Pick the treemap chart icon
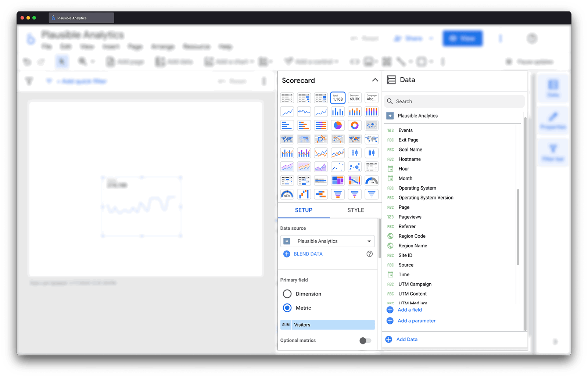The height and width of the screenshot is (377, 588). [x=337, y=180]
